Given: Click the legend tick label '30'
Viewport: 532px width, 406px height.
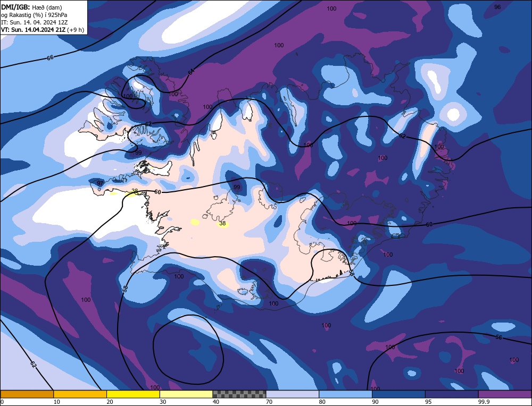Looking at the screenshot, I should point(163,402).
